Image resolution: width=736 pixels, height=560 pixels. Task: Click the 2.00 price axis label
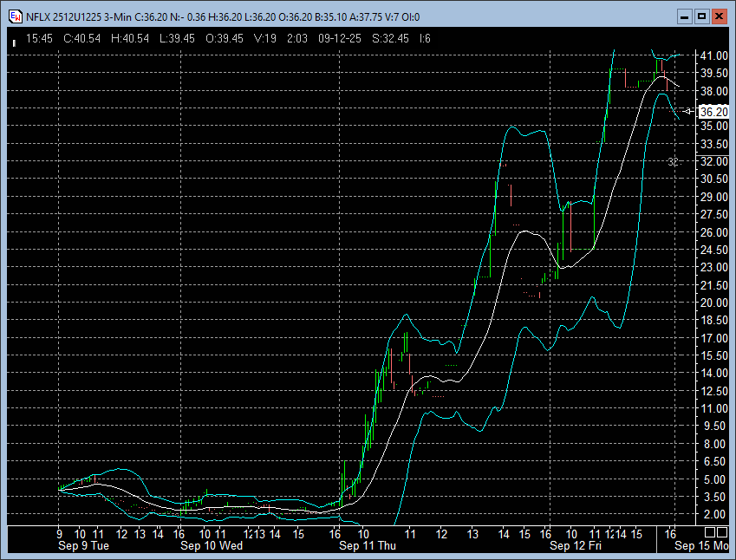pos(716,514)
